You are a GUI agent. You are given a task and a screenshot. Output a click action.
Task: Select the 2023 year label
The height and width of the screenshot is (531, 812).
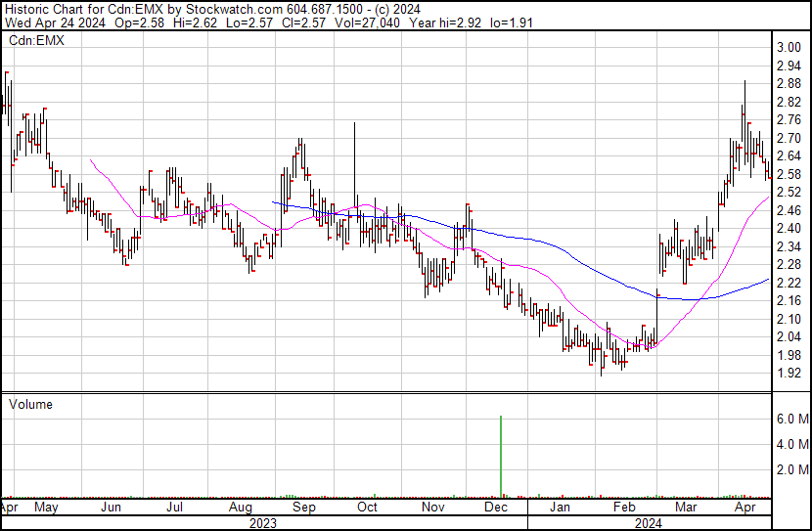[263, 523]
